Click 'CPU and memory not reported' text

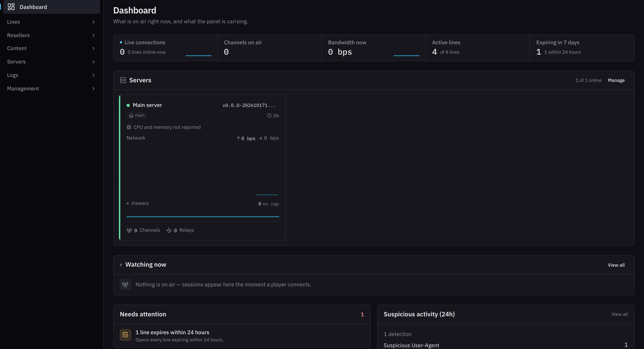point(167,127)
